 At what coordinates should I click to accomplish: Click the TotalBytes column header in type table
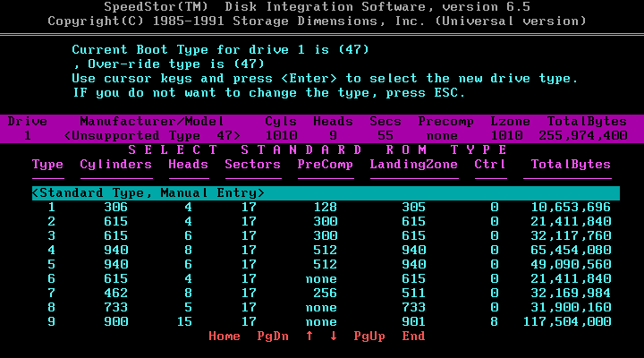point(571,165)
